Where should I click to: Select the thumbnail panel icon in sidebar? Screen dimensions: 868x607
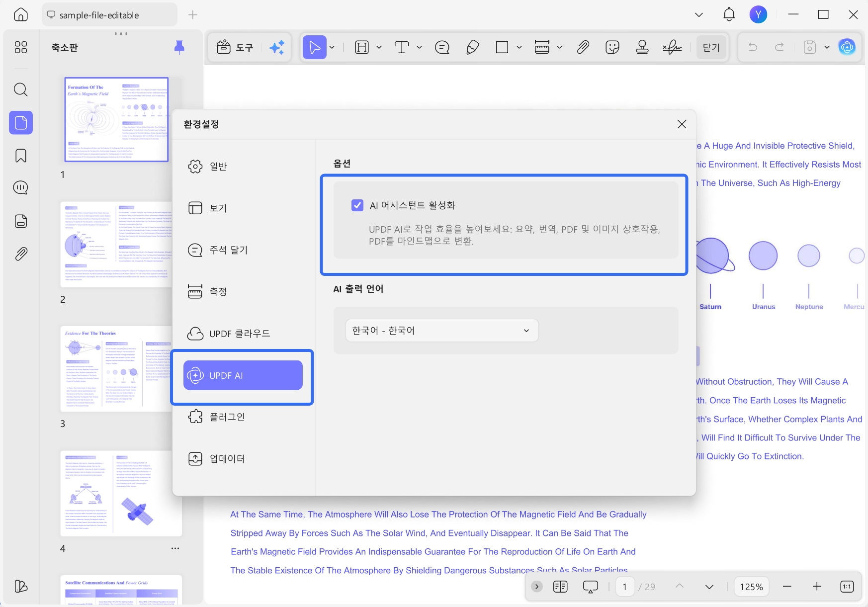pyautogui.click(x=21, y=122)
